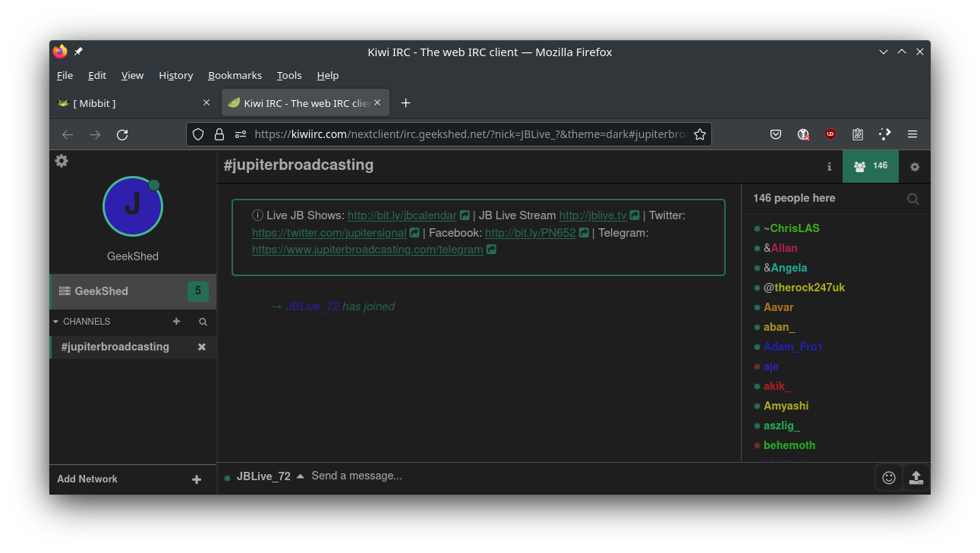Screen dimensions: 980x553
Task: Open the Help menu
Action: pos(328,75)
